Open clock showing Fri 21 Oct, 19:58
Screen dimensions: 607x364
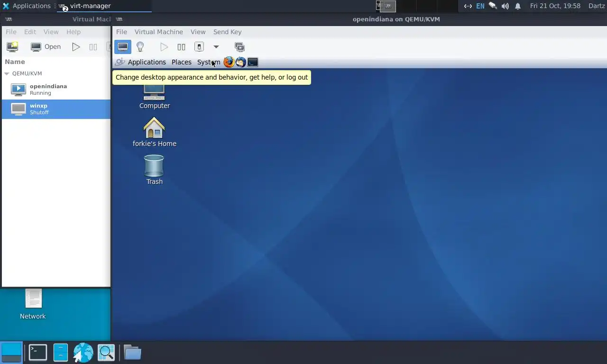pyautogui.click(x=555, y=6)
